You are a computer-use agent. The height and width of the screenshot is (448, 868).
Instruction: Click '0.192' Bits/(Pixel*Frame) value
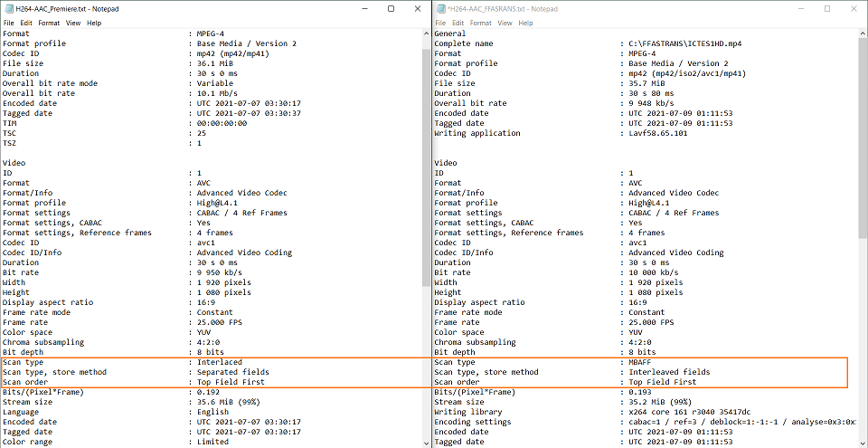209,392
